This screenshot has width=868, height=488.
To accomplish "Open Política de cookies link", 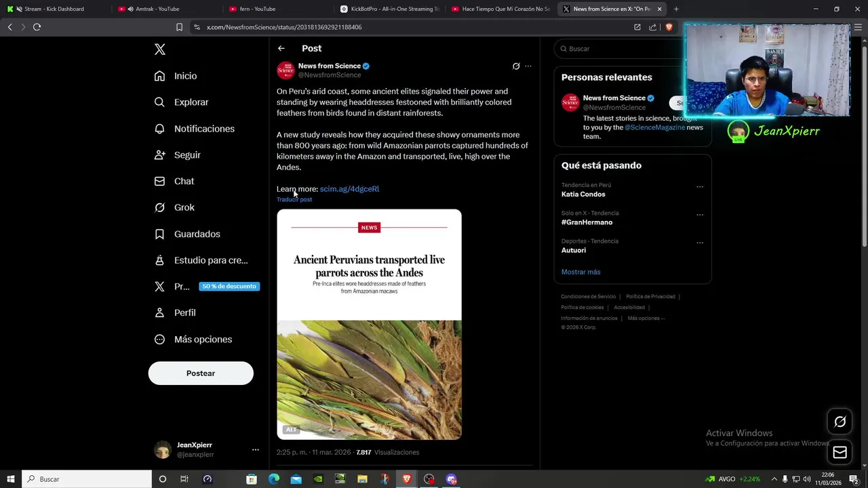I will (x=582, y=308).
